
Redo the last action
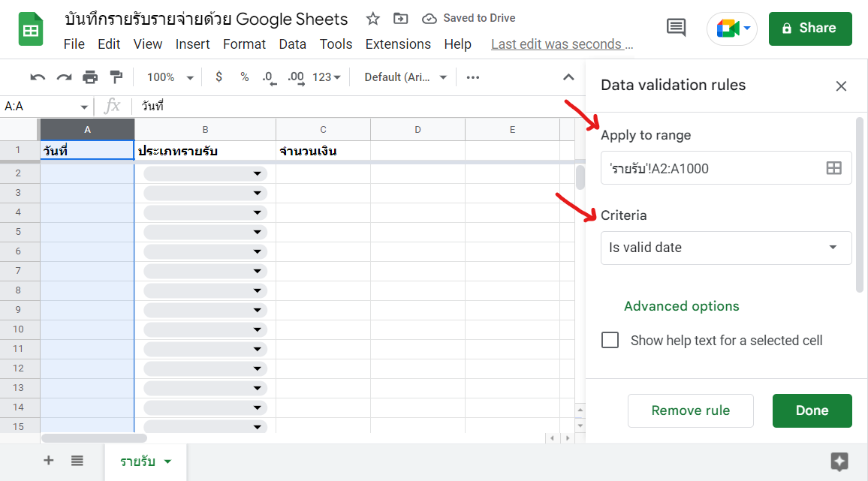click(65, 77)
